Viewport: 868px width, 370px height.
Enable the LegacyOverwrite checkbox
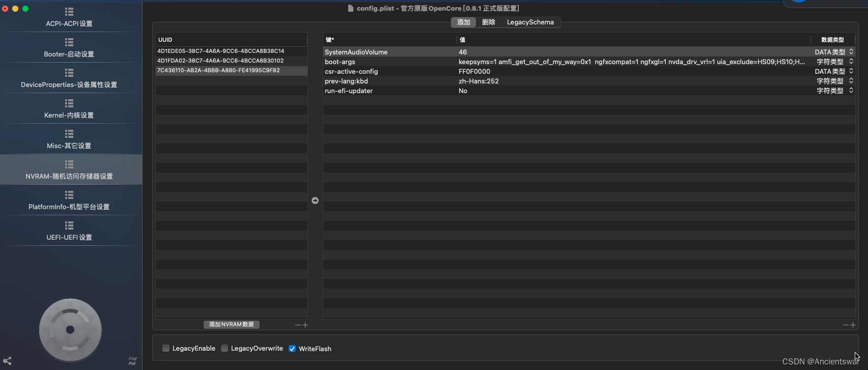coord(225,348)
